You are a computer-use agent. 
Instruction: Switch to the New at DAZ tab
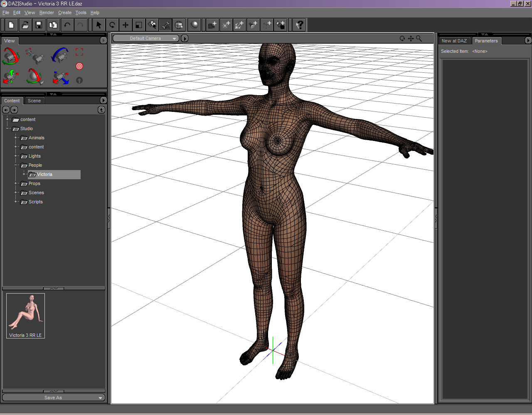454,41
